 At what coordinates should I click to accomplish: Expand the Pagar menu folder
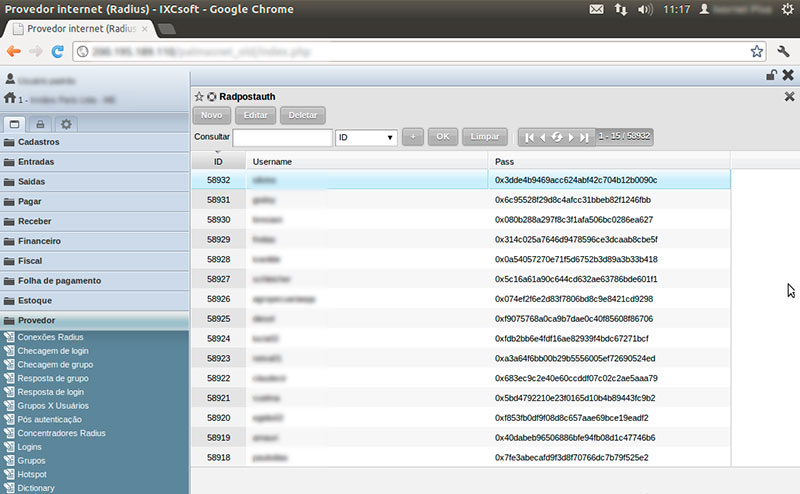[94, 202]
